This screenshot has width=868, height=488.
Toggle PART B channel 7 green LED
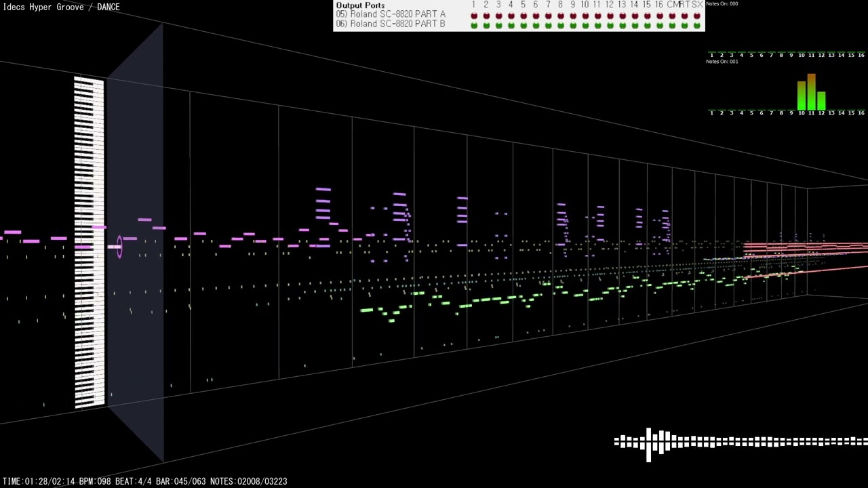click(x=548, y=25)
